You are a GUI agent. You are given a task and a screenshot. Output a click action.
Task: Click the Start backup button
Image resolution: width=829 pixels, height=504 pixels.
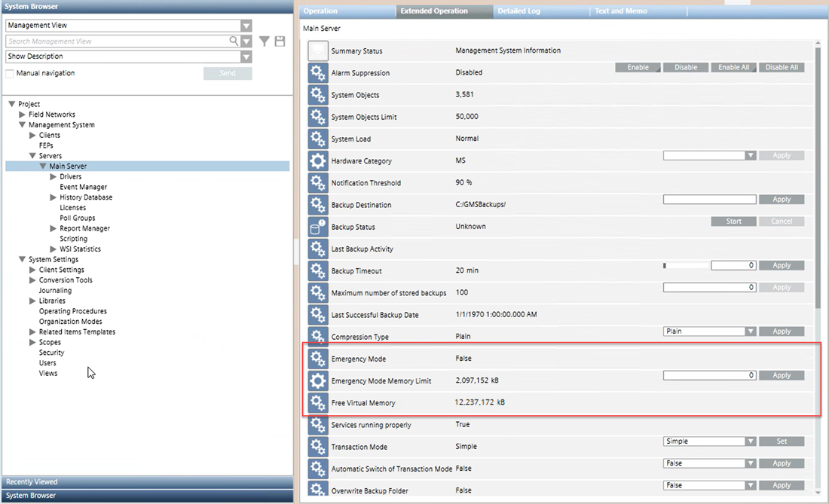pos(734,221)
